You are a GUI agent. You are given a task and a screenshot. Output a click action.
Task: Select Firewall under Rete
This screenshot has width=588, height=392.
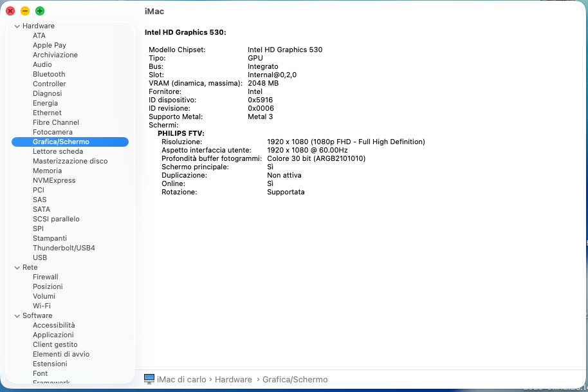[x=46, y=277]
